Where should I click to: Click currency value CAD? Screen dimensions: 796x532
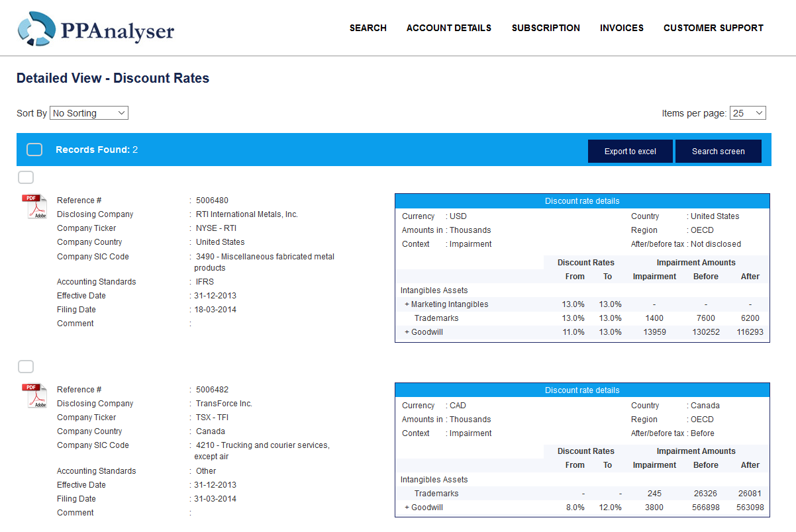click(458, 406)
